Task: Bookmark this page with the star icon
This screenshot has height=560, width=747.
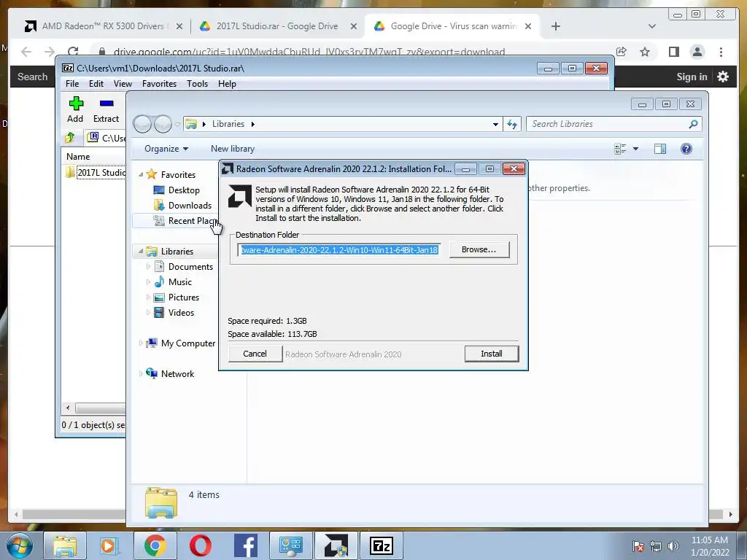Action: [x=645, y=52]
